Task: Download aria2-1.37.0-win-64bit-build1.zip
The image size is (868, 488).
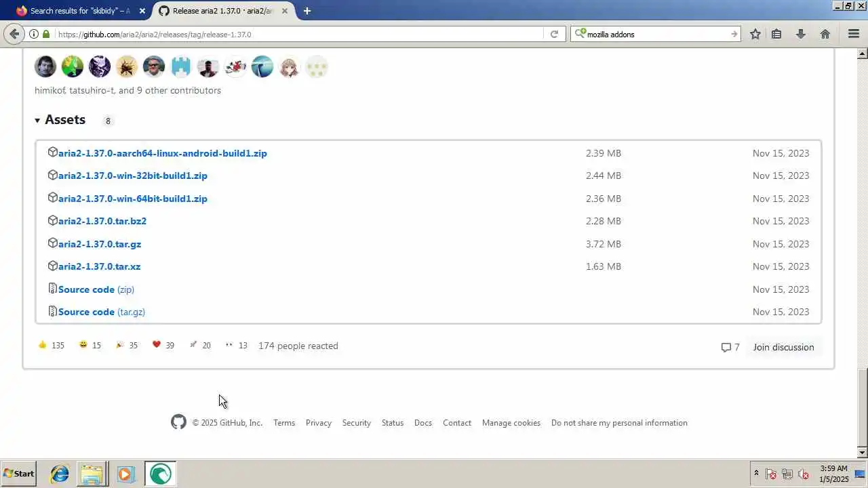Action: tap(133, 199)
